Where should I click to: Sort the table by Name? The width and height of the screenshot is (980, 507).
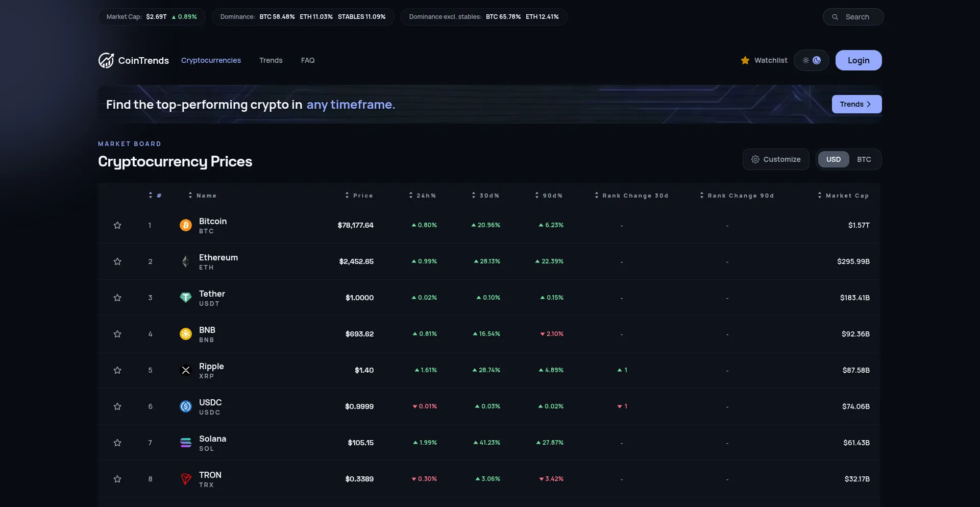(x=203, y=196)
